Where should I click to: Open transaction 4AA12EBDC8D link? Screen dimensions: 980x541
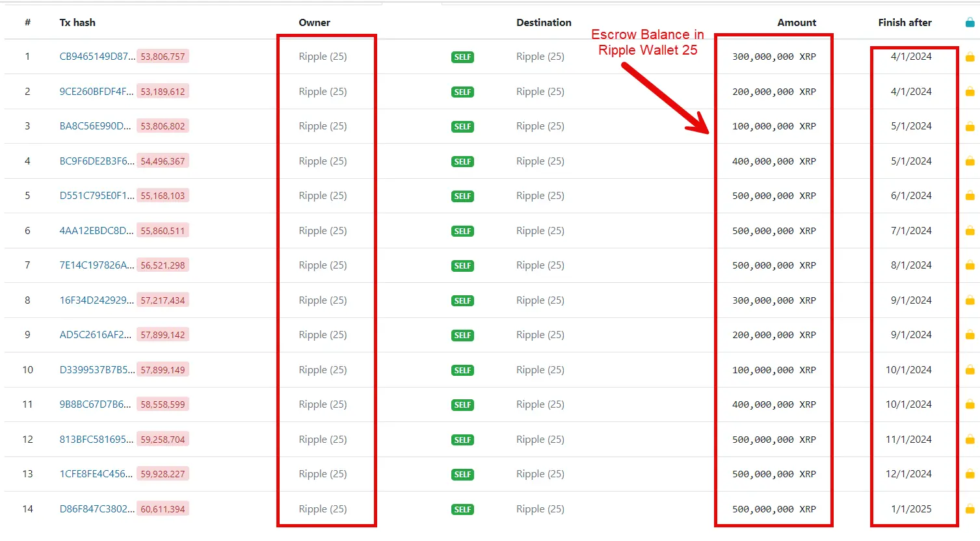pyautogui.click(x=96, y=231)
